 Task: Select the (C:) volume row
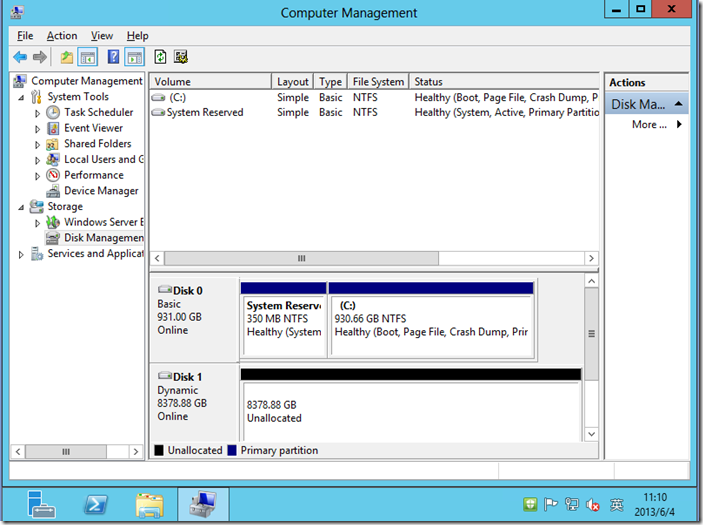coord(374,97)
